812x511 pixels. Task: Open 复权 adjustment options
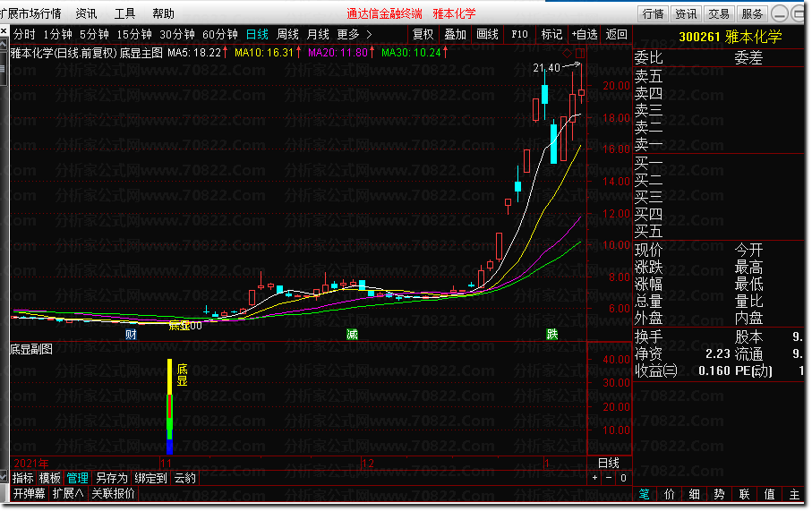423,35
